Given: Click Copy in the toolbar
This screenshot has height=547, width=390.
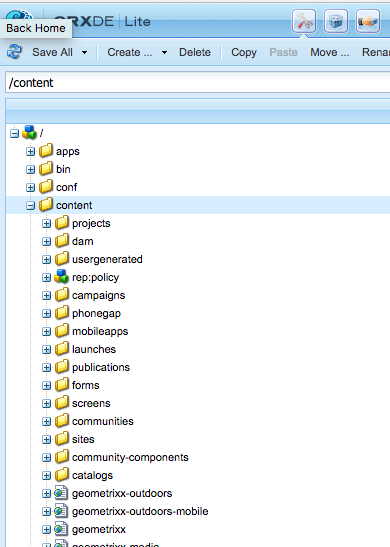Looking at the screenshot, I should pos(244,52).
